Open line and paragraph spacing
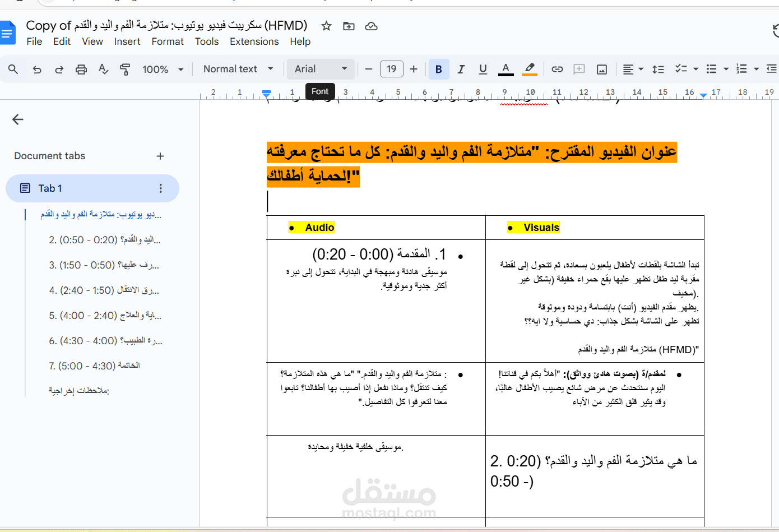 click(659, 69)
